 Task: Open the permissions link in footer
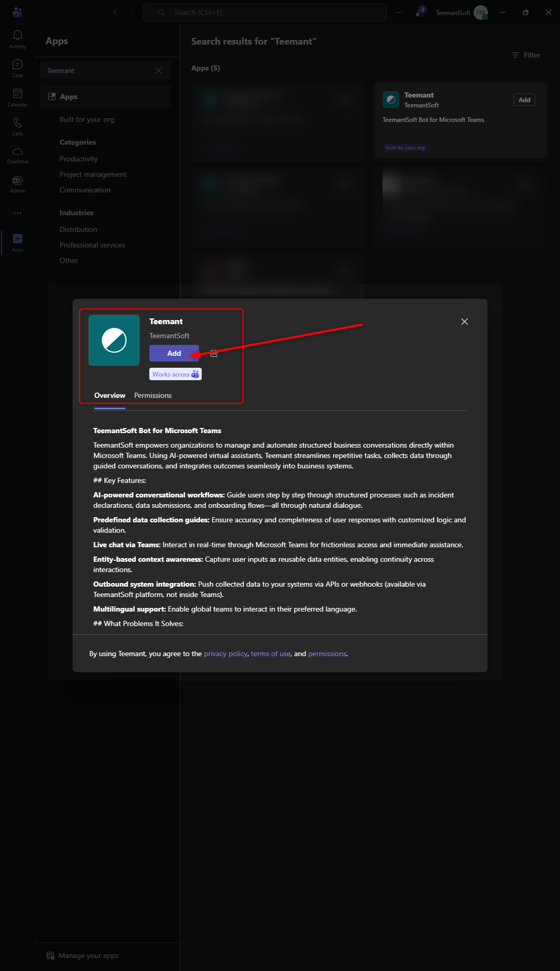[327, 654]
